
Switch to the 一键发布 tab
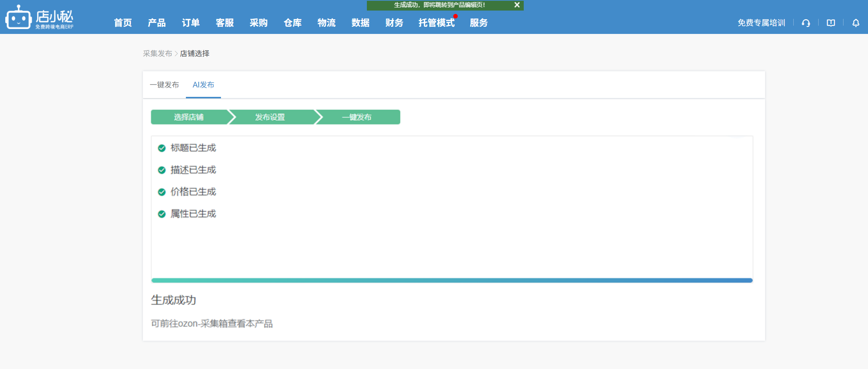(x=164, y=85)
